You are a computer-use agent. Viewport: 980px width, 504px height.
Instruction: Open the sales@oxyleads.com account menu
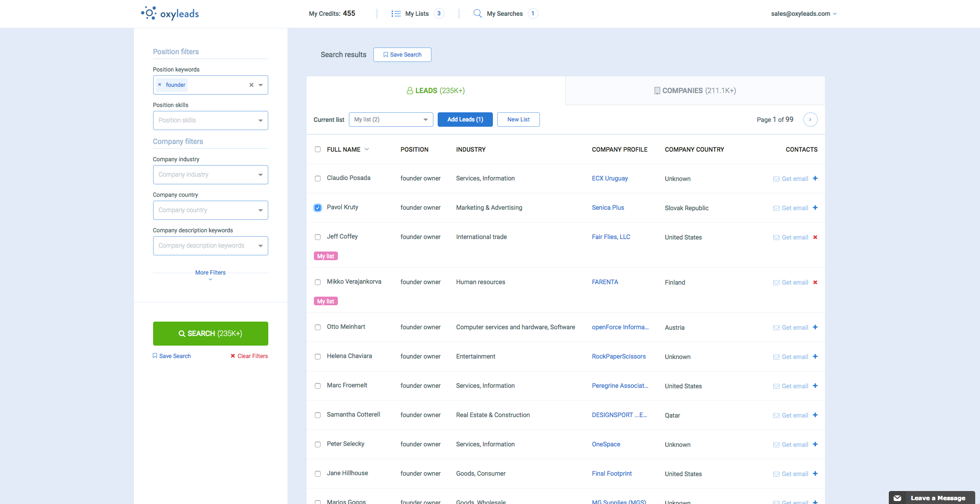pos(804,13)
